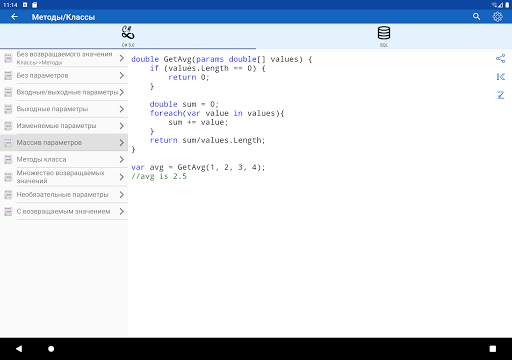Click list icon beside 'Методы класса'
The width and height of the screenshot is (512, 360).
pyautogui.click(x=8, y=159)
